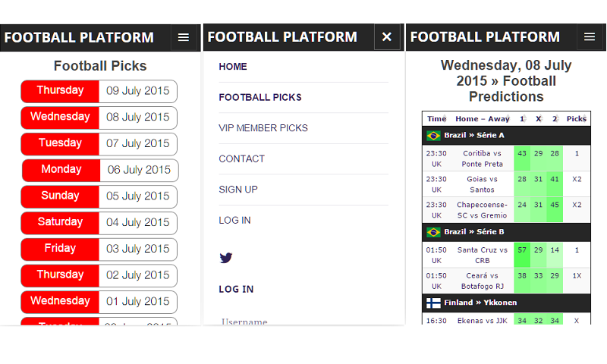Open Football Picks menu item
Image resolution: width=607 pixels, height=364 pixels.
pos(260,97)
